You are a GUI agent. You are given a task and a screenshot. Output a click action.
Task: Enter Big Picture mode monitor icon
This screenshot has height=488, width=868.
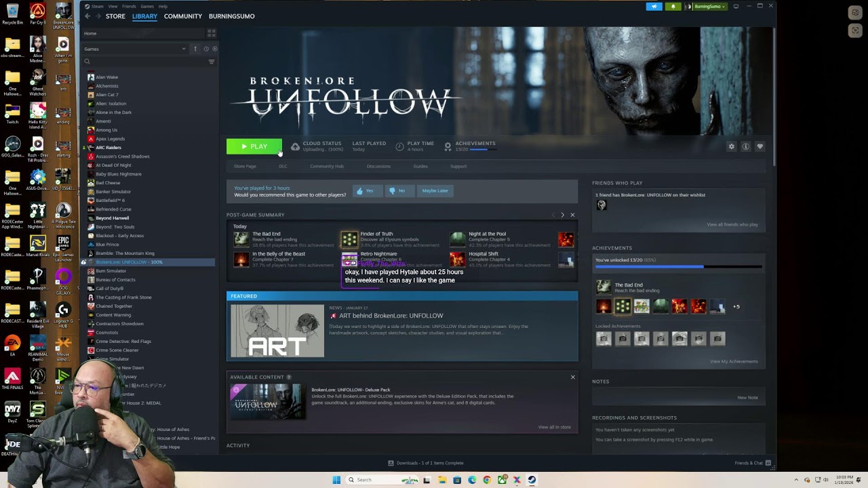(x=736, y=6)
